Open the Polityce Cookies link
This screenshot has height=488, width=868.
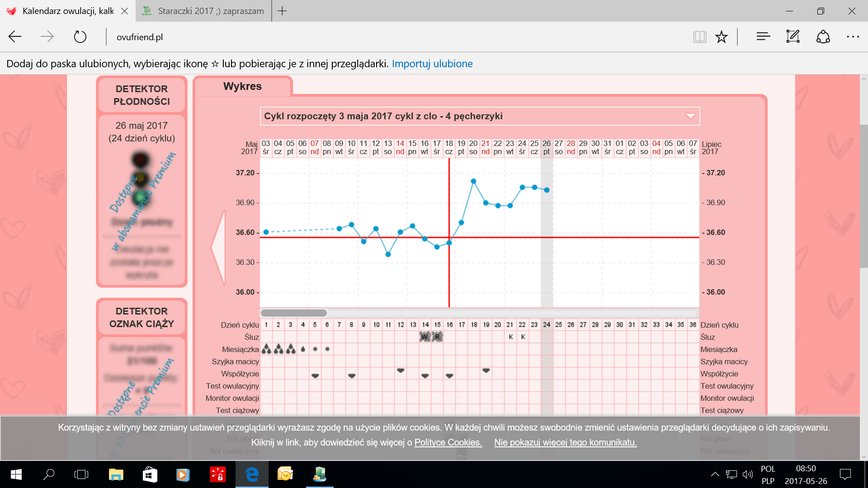pos(448,442)
